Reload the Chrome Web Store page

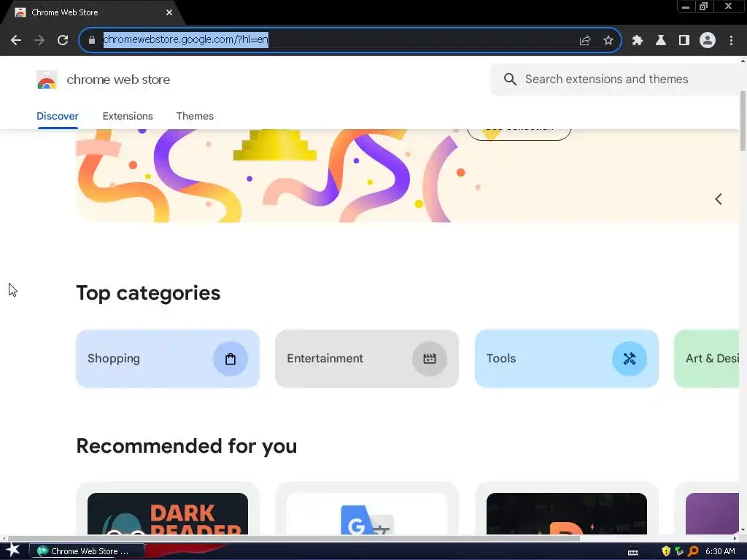tap(63, 40)
